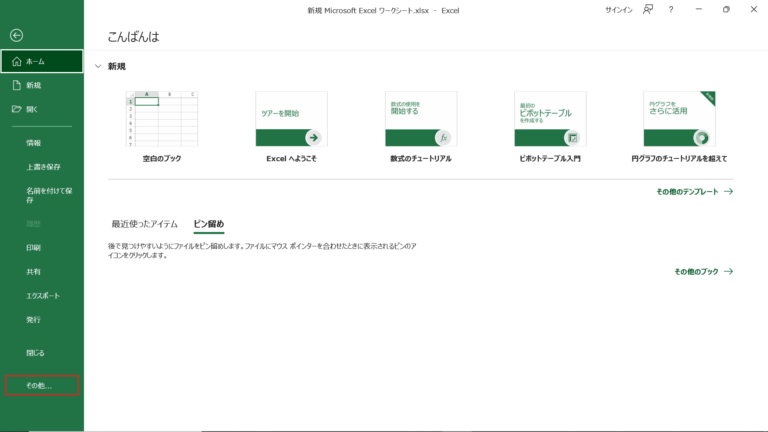Click the feedback person icon in title bar

coord(647,9)
